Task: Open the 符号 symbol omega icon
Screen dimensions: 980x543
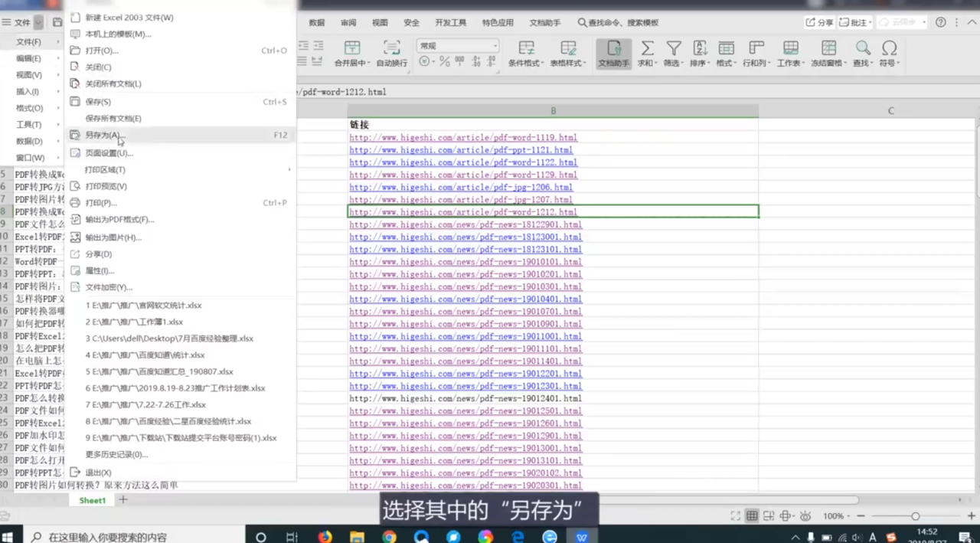Action: click(889, 48)
